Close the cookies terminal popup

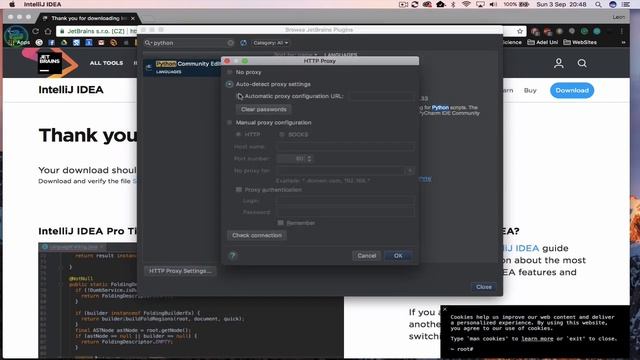pyautogui.click(x=445, y=309)
